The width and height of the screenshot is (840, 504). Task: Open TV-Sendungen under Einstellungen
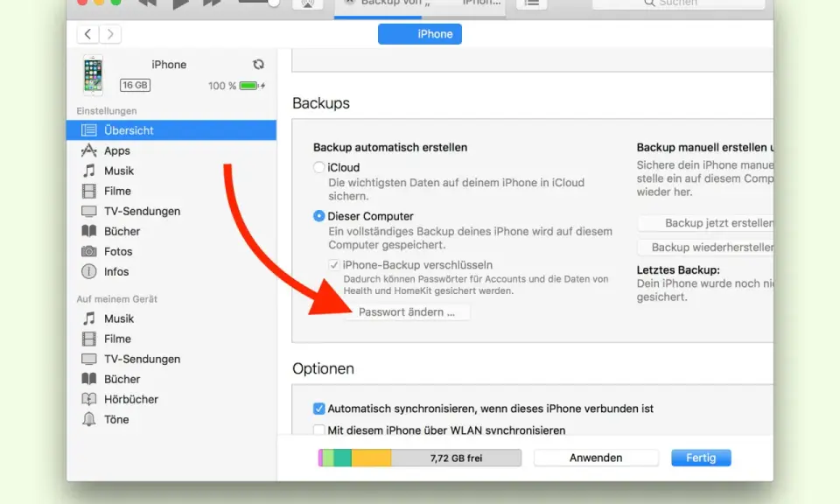point(171,211)
